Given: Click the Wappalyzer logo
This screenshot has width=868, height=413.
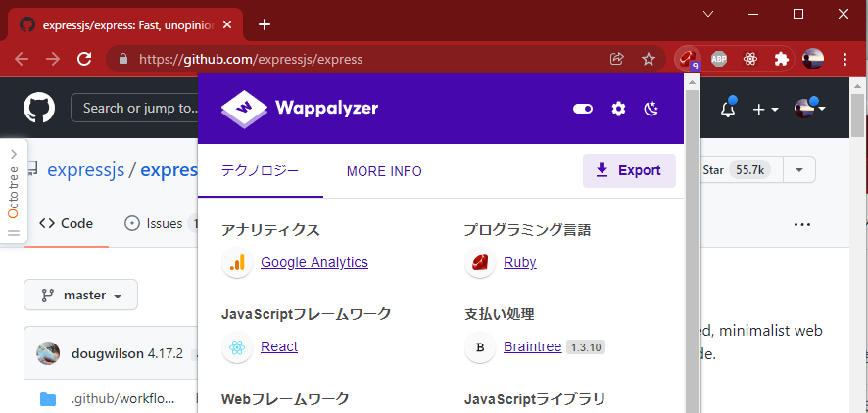Looking at the screenshot, I should [300, 108].
